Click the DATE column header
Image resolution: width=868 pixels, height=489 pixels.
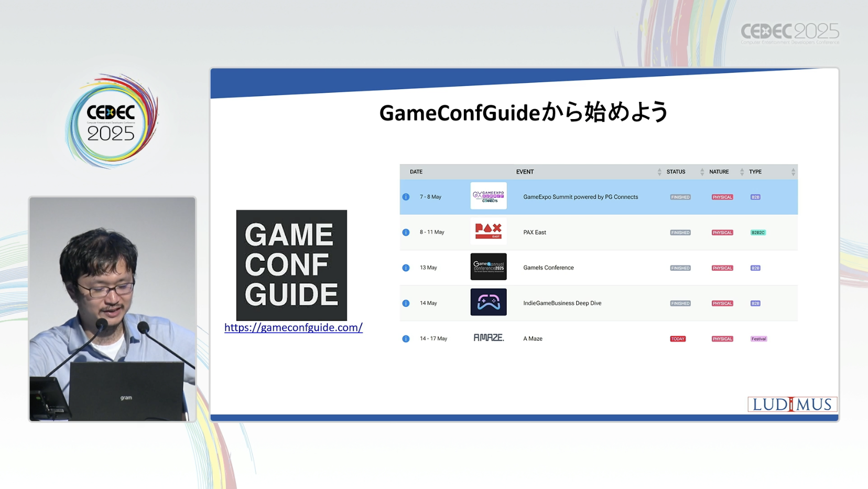(x=416, y=172)
